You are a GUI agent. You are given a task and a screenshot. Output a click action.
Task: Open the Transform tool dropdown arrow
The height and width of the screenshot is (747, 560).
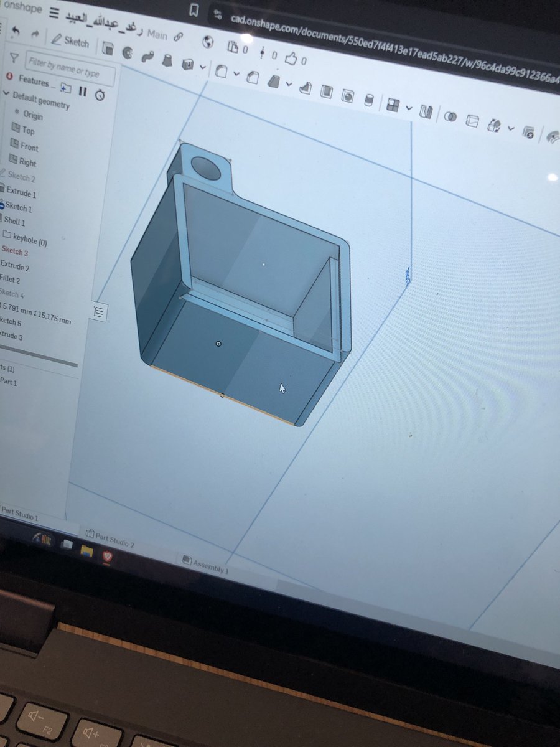(x=511, y=128)
